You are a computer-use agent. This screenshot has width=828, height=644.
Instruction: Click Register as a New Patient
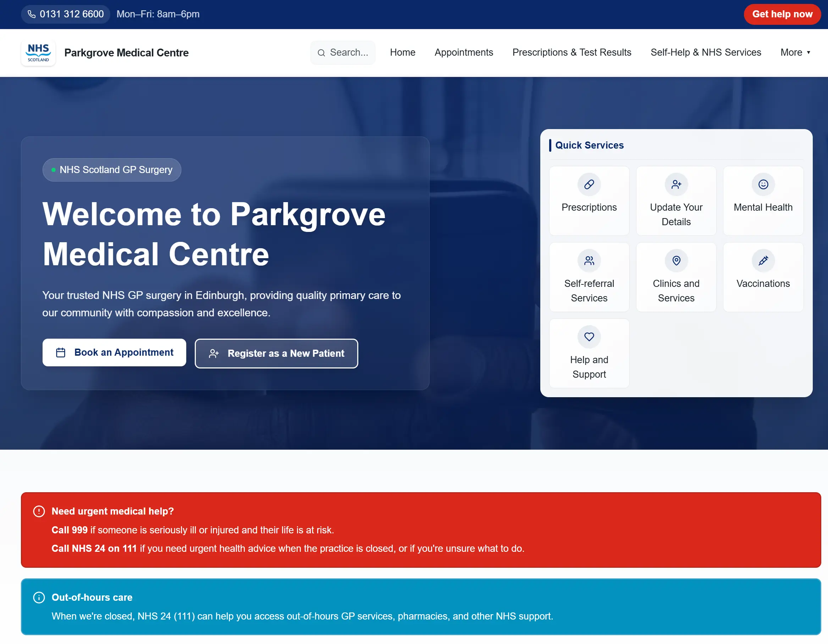tap(276, 353)
